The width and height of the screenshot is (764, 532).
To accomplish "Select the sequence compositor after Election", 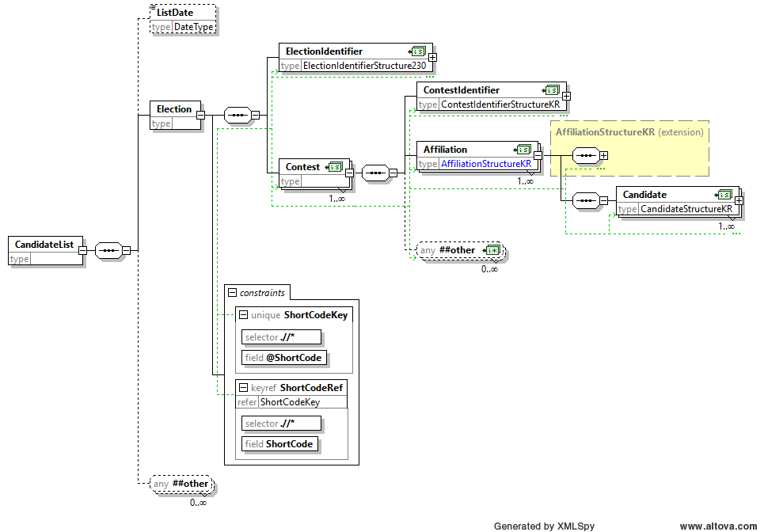I will [238, 115].
